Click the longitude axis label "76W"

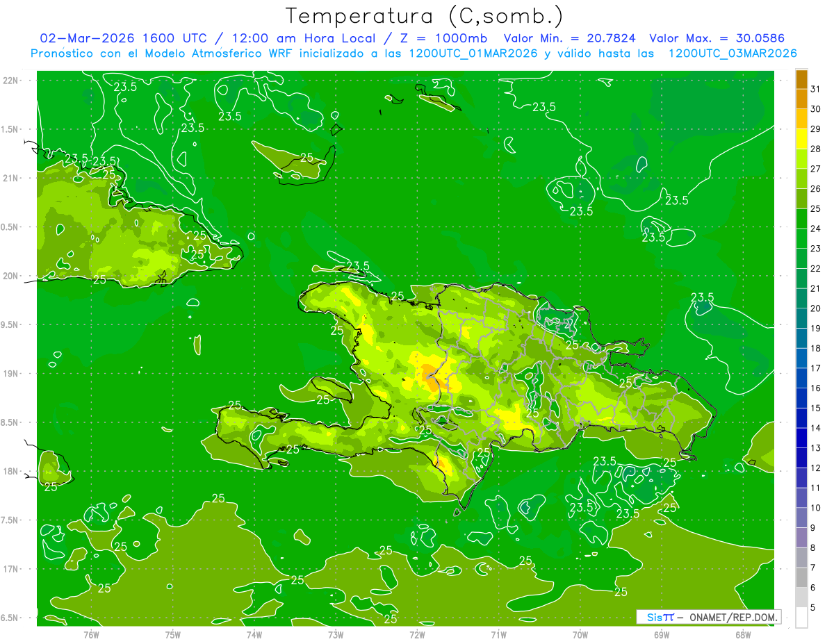[91, 635]
